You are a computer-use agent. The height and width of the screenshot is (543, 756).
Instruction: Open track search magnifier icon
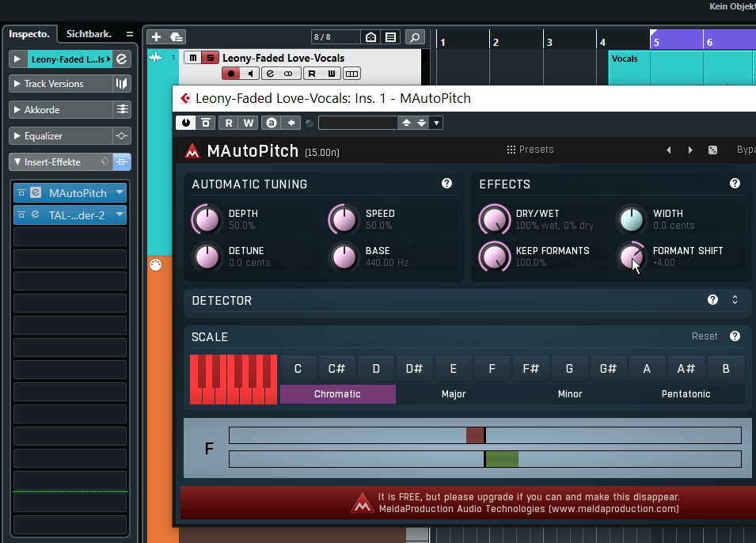[x=414, y=37]
